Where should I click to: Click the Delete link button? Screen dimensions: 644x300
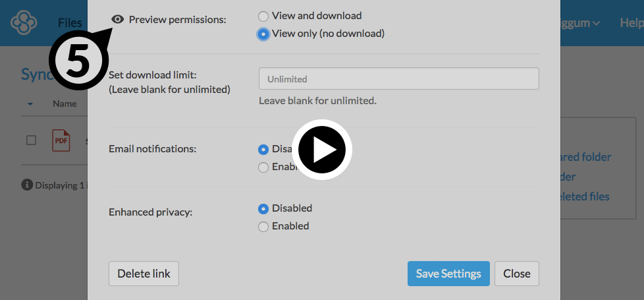[144, 274]
